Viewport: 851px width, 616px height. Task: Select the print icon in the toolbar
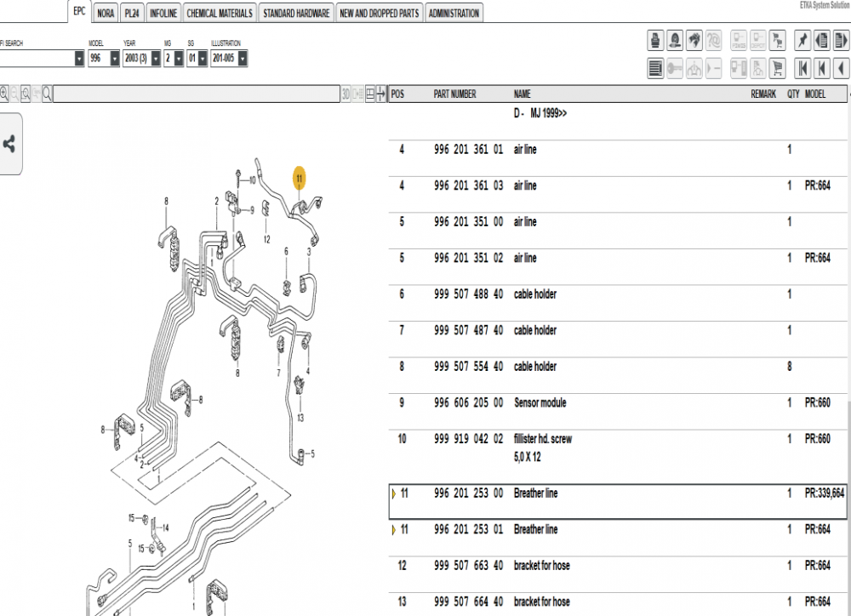(654, 40)
